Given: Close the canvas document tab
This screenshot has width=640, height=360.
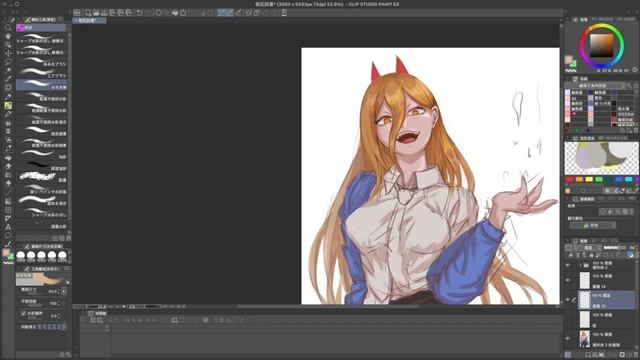Looking at the screenshot, I should pyautogui.click(x=76, y=20).
